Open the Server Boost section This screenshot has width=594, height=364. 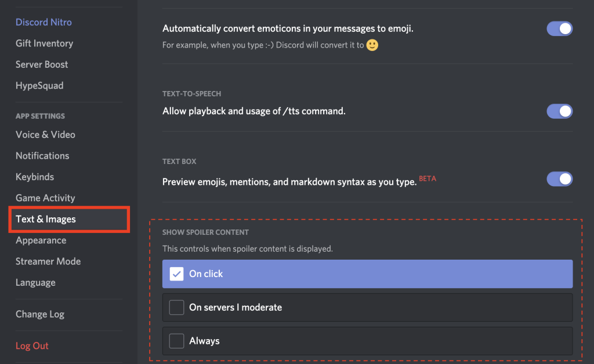(x=42, y=65)
